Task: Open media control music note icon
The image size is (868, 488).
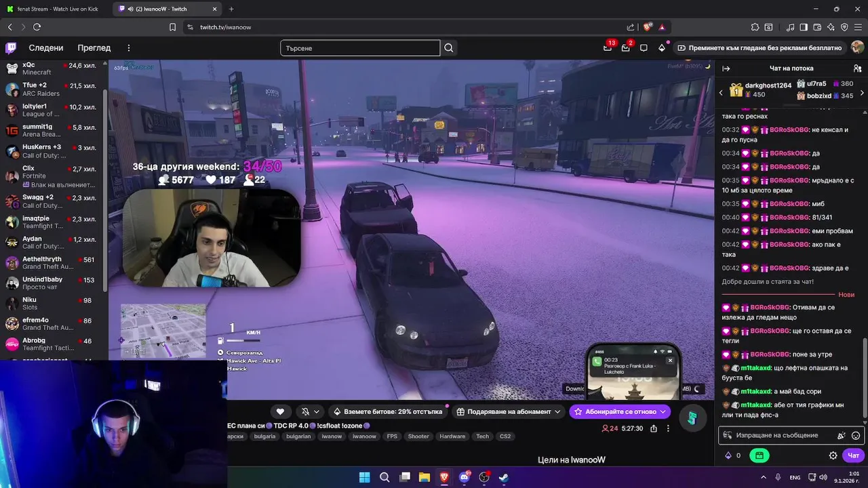Action: pyautogui.click(x=790, y=27)
